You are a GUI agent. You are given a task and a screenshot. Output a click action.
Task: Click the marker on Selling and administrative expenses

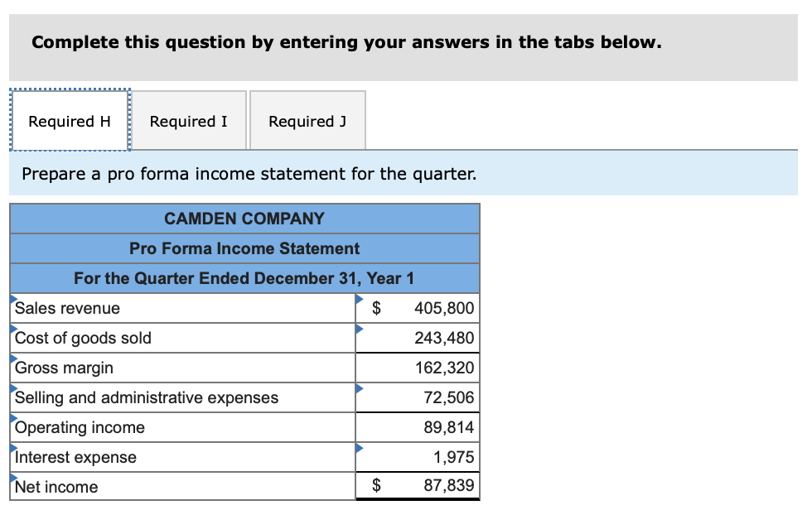[x=12, y=387]
